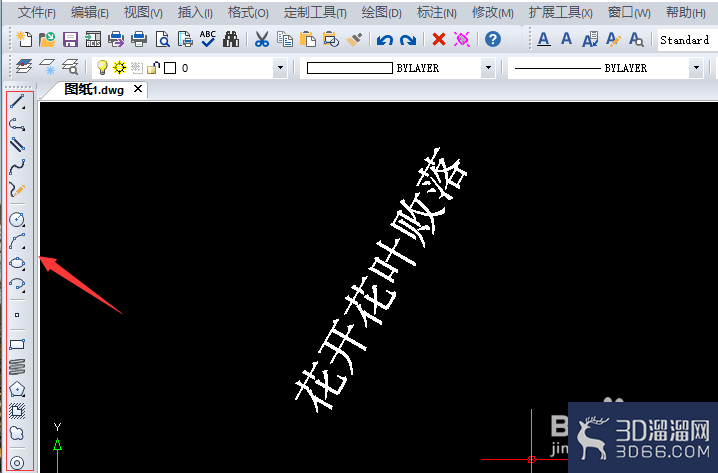Image resolution: width=718 pixels, height=473 pixels.
Task: Open the 帮助(H) menu
Action: 685,12
